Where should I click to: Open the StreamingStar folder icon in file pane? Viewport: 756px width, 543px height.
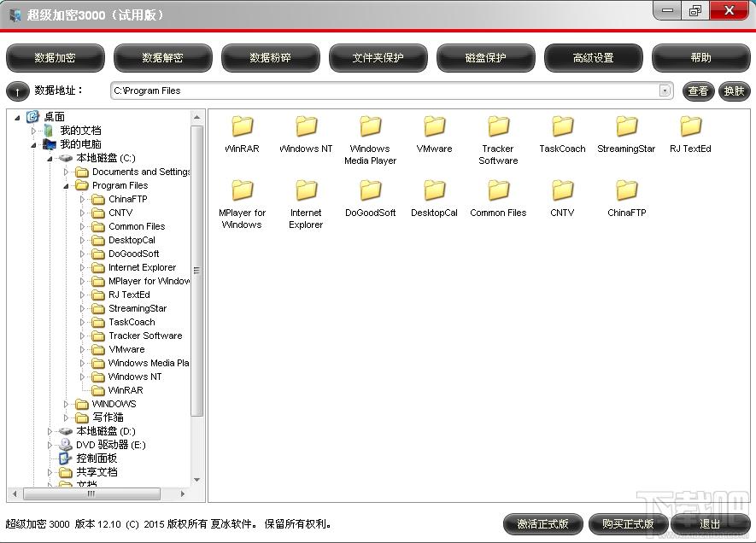tap(627, 126)
